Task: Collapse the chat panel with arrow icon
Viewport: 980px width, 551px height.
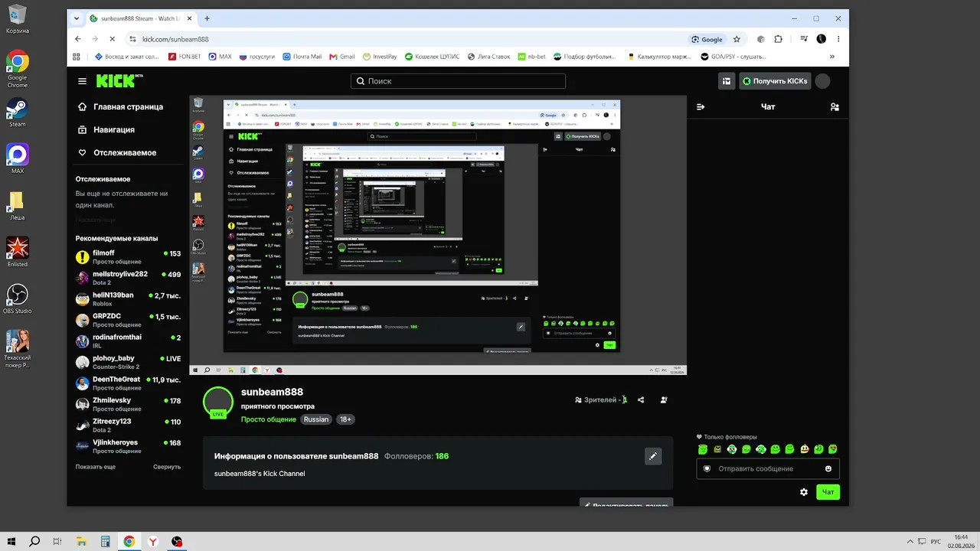Action: click(x=701, y=107)
